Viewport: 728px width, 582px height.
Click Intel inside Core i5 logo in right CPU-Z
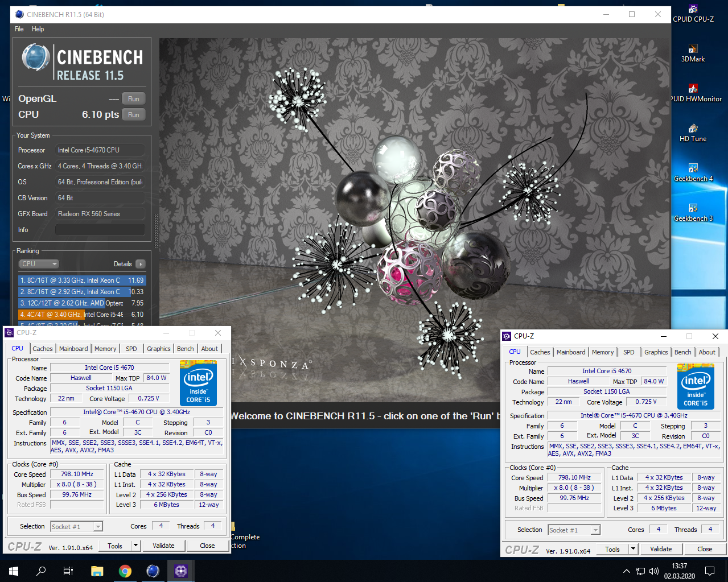pyautogui.click(x=696, y=386)
